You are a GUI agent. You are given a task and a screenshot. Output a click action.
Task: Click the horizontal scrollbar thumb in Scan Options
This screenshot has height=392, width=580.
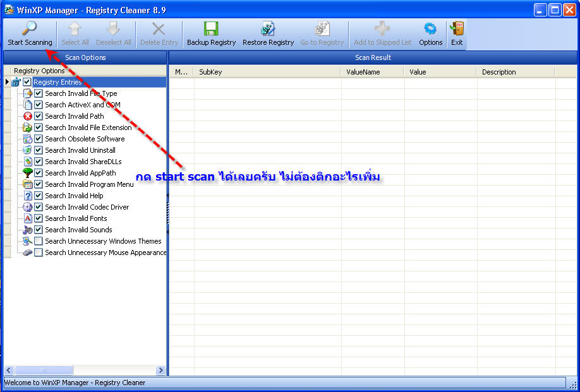(44, 370)
